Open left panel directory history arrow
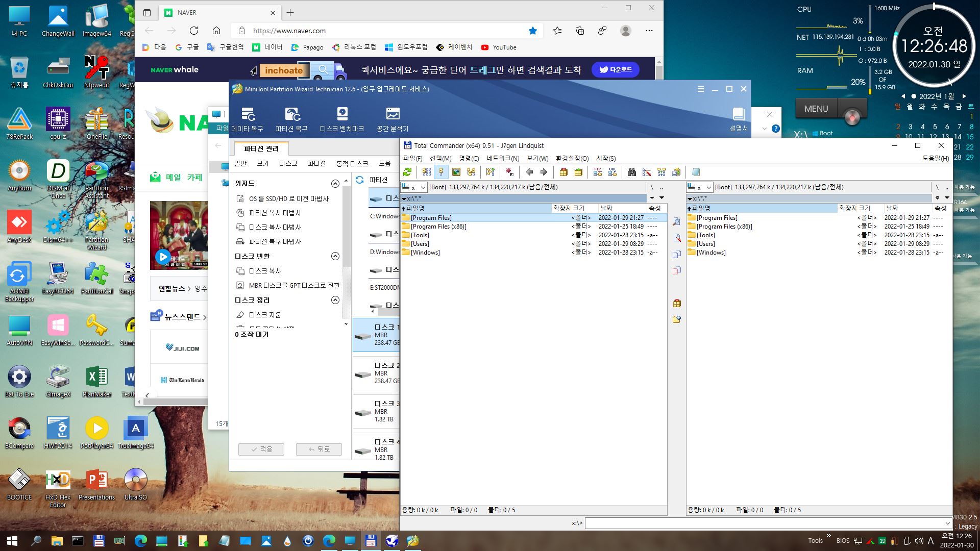Screen dimensions: 980x551 661,198
